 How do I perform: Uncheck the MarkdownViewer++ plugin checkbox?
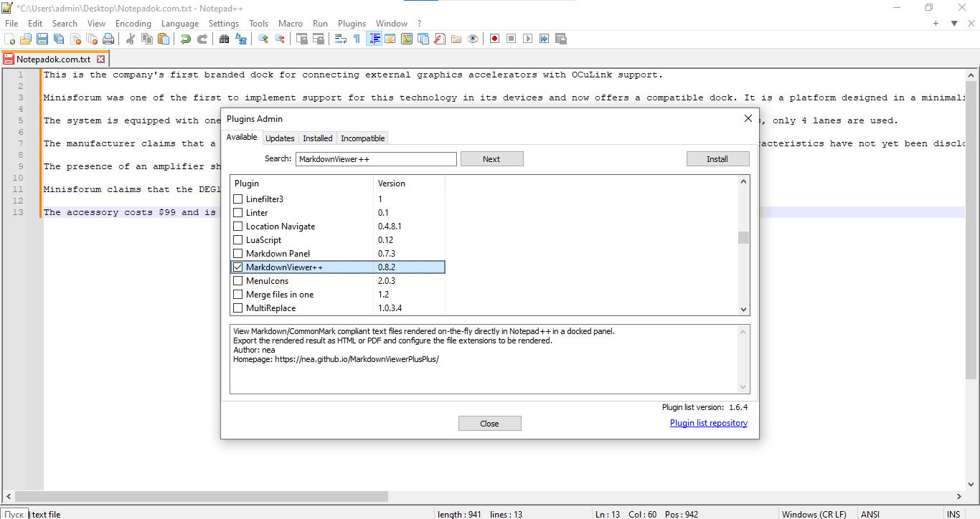(x=237, y=267)
